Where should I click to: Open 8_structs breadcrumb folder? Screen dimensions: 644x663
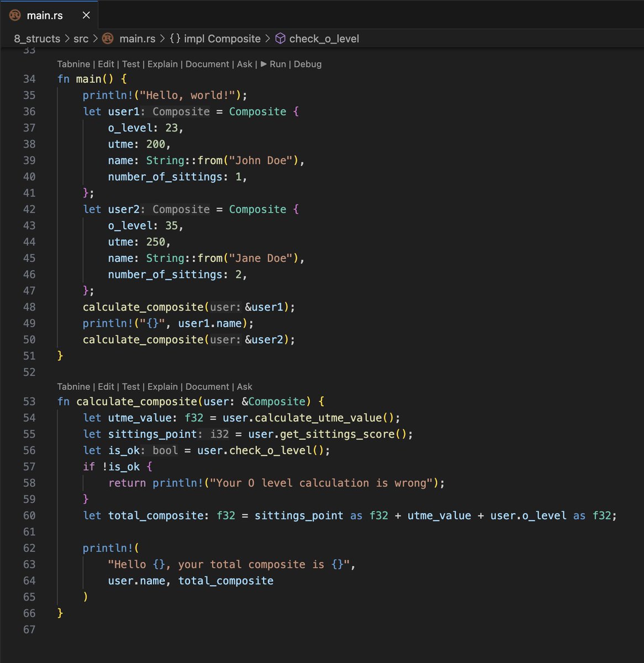[x=37, y=39]
